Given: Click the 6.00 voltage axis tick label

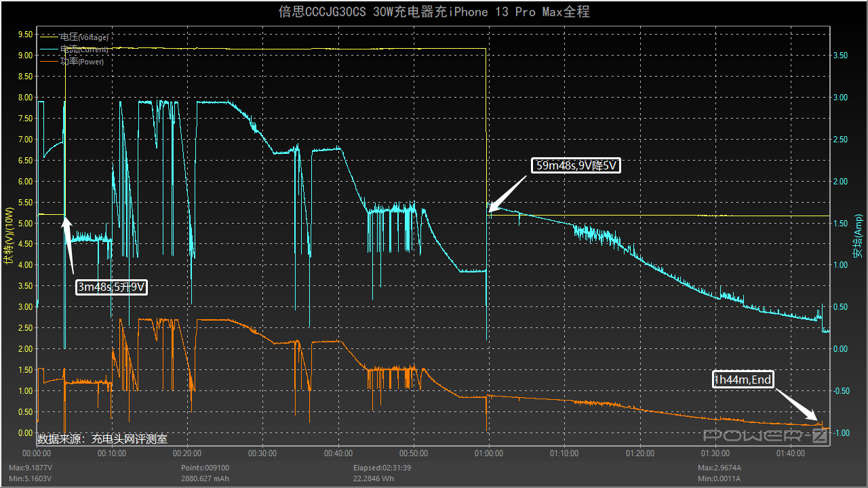Looking at the screenshot, I should point(25,181).
